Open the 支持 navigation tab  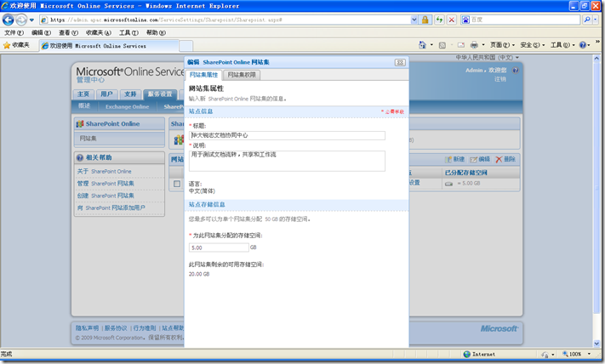click(x=130, y=94)
